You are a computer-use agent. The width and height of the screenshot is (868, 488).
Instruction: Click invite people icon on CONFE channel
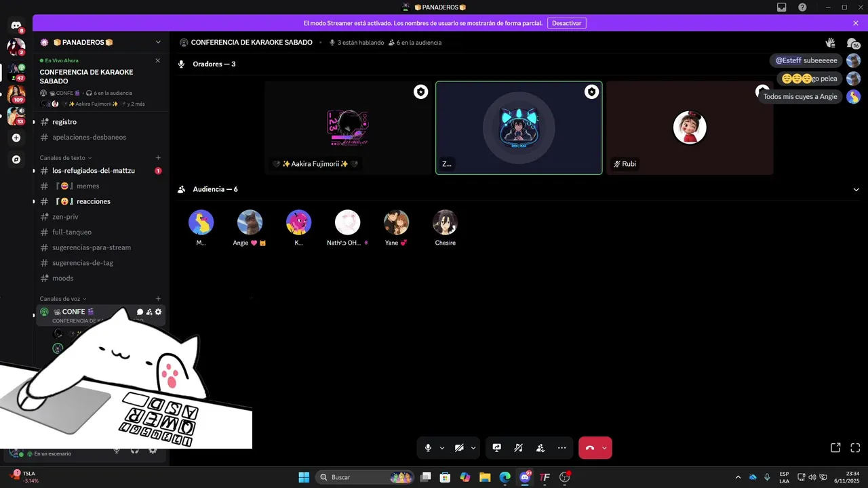tap(149, 312)
